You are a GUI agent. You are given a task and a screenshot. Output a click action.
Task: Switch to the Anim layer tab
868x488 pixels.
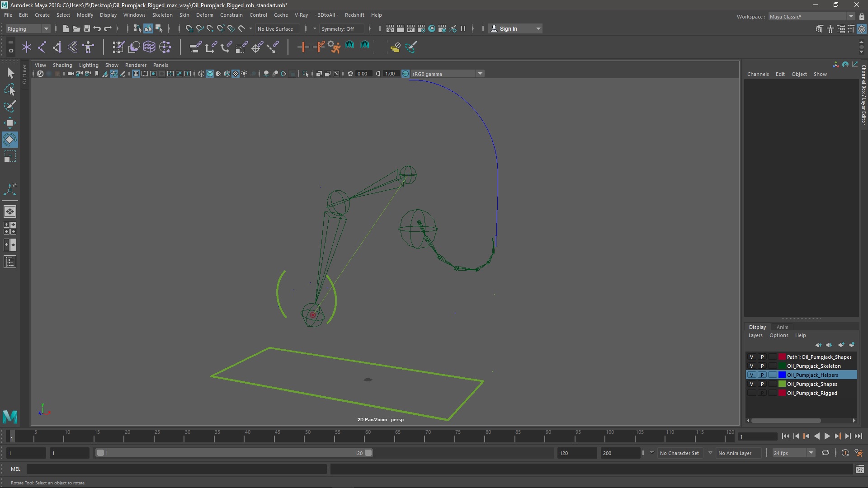[x=782, y=327]
